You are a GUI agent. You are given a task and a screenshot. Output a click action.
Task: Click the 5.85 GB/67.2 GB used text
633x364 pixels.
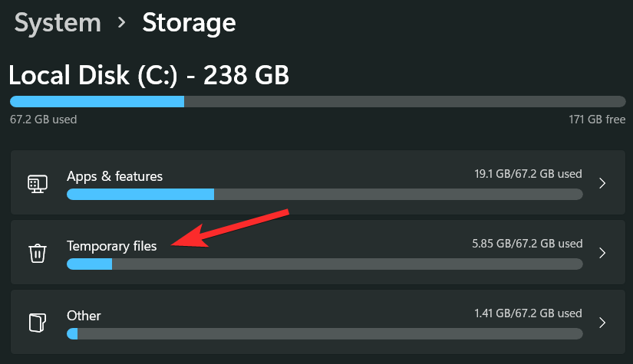coord(527,244)
